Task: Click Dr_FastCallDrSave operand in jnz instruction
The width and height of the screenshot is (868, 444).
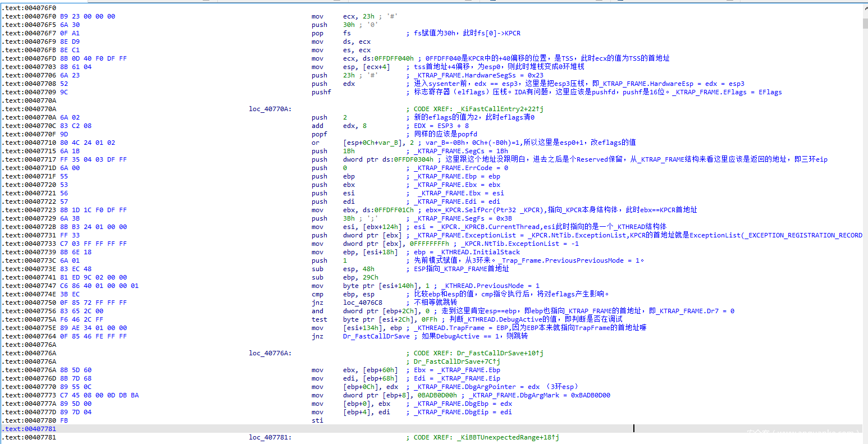Action: click(x=374, y=336)
